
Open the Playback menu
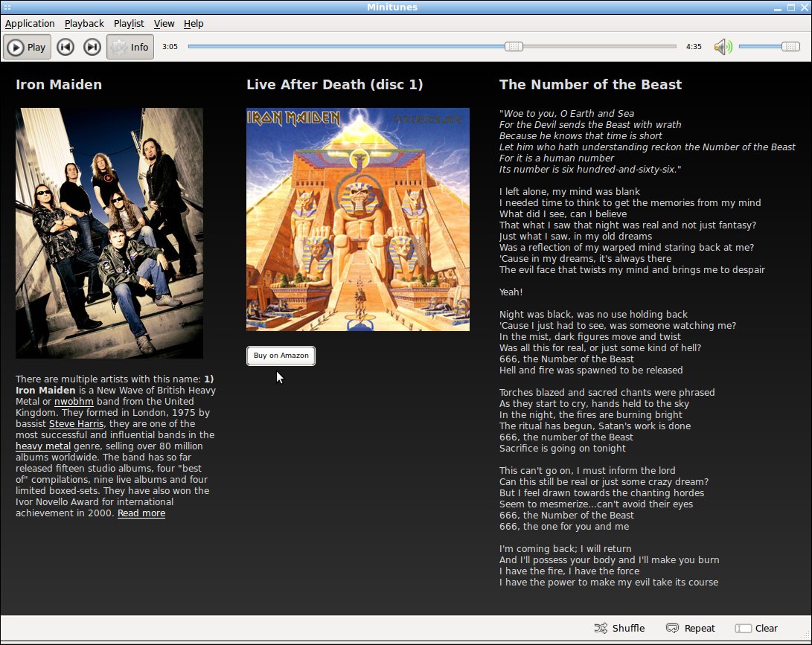tap(84, 23)
